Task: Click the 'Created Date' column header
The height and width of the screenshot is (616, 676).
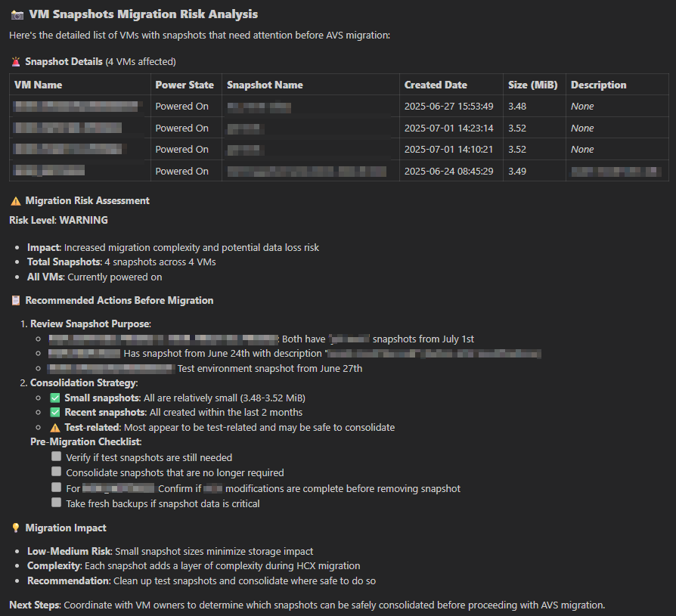Action: click(436, 85)
